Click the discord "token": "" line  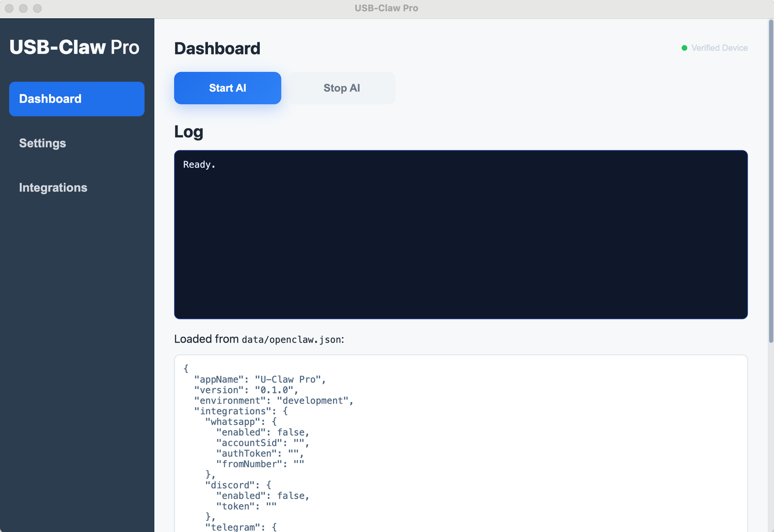[x=246, y=506]
